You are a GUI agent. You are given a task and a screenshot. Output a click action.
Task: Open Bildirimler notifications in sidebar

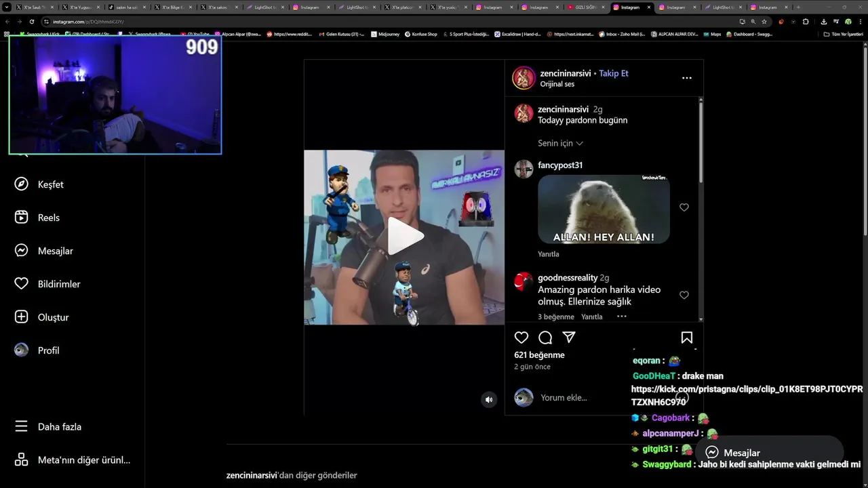pos(47,284)
